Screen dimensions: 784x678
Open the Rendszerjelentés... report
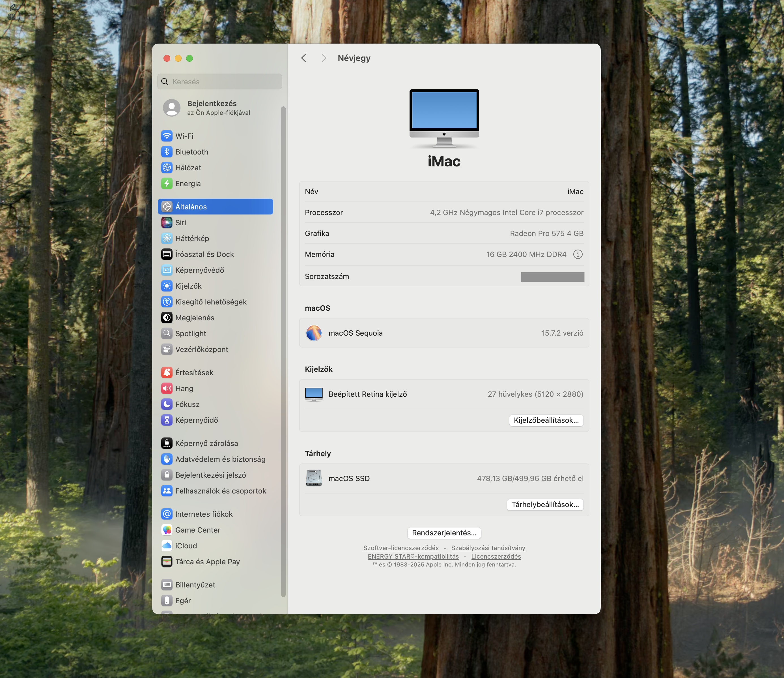click(444, 533)
